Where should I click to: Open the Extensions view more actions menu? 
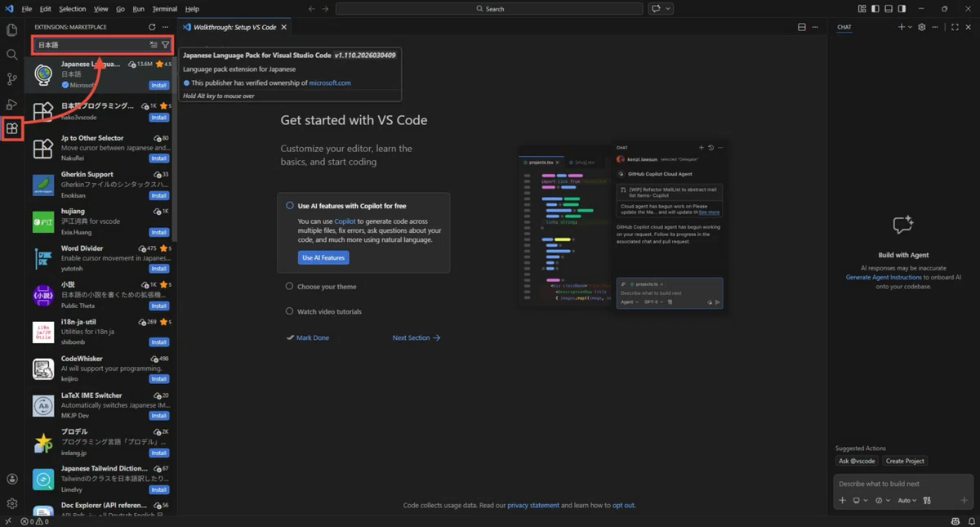[165, 27]
